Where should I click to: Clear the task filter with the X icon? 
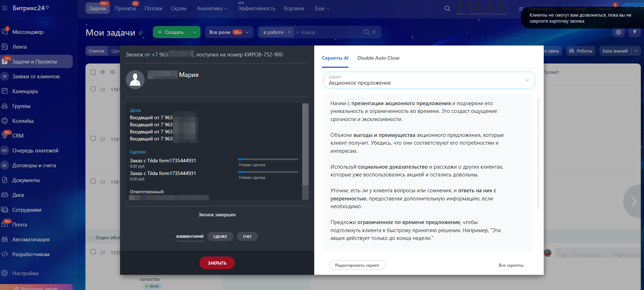pos(374,32)
